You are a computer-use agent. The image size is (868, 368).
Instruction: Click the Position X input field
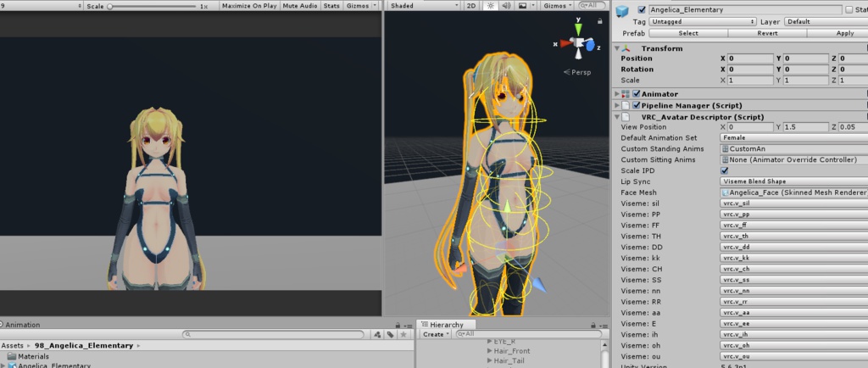coord(750,59)
